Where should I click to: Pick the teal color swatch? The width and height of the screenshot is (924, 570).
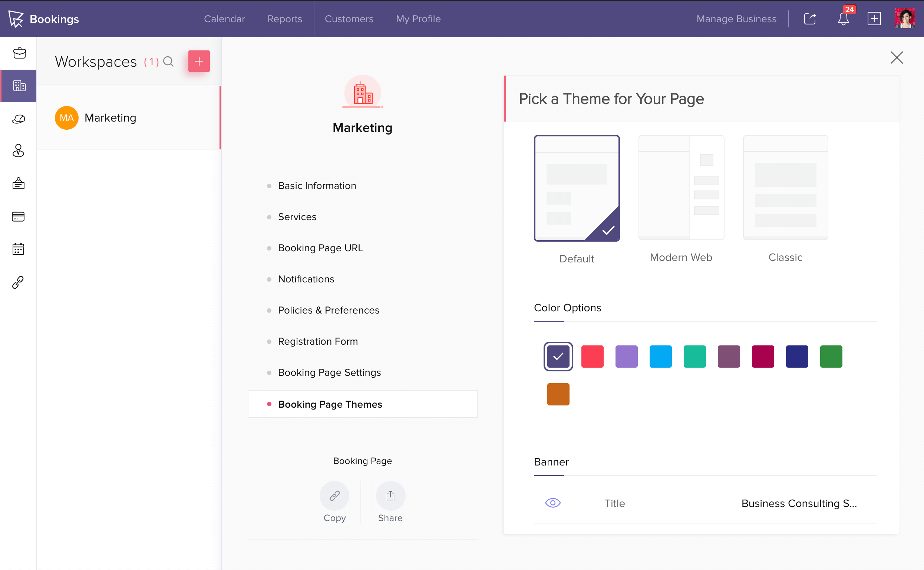pos(694,356)
